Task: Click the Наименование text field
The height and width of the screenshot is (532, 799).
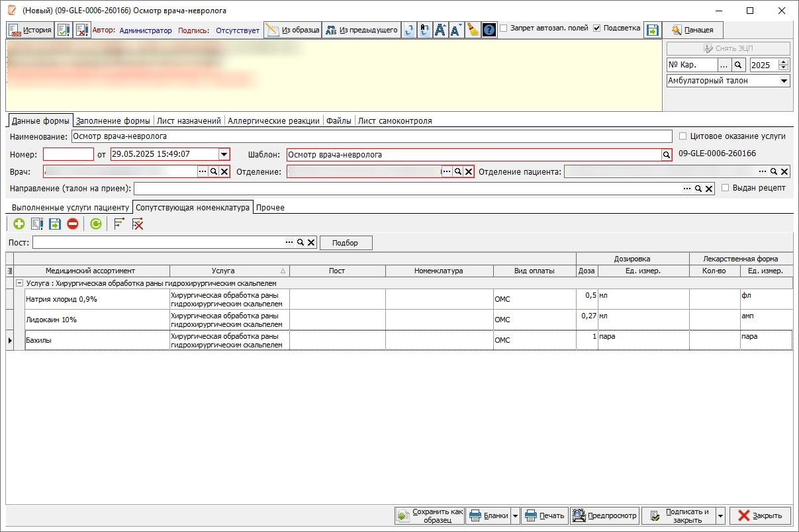Action: click(371, 136)
